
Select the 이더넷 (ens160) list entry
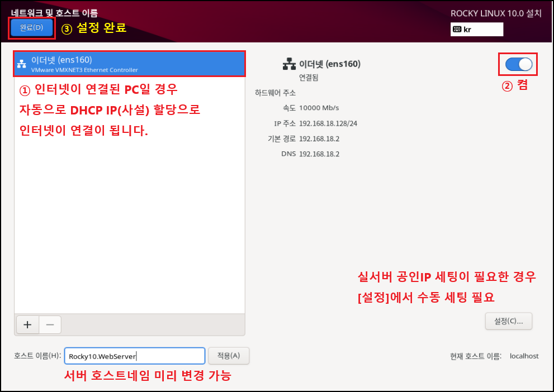point(129,64)
